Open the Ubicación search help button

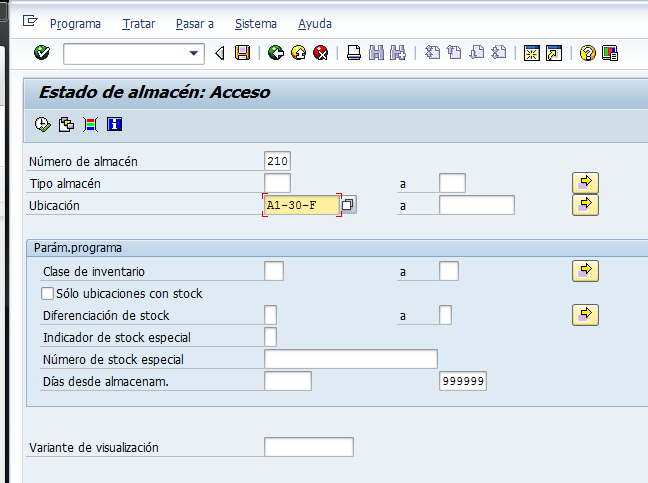pyautogui.click(x=348, y=205)
